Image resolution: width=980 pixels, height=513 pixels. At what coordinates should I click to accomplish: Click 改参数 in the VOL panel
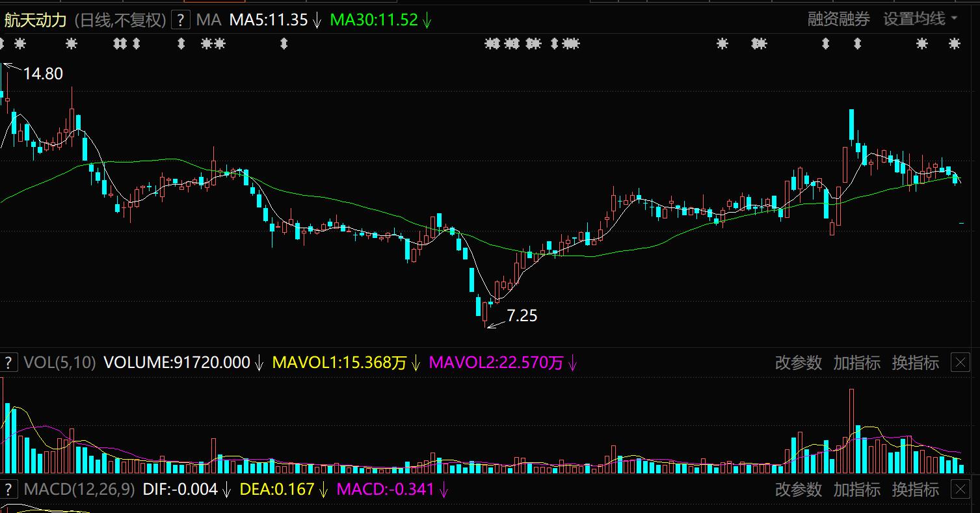pyautogui.click(x=798, y=363)
